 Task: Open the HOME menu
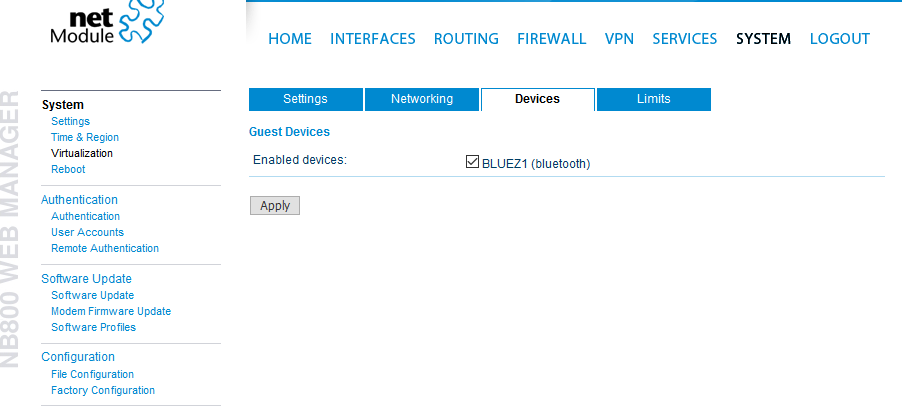(x=290, y=39)
